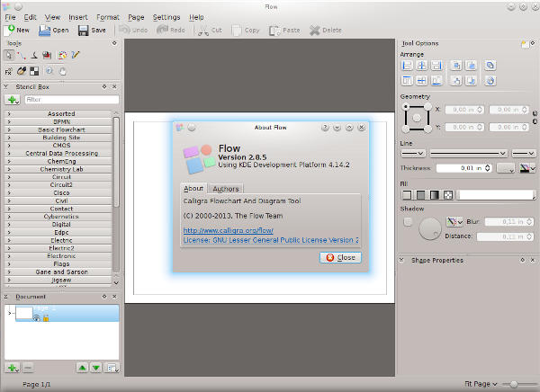Click align bottom icon in Arrange
Viewport: 540px width, 392px height.
point(436,81)
